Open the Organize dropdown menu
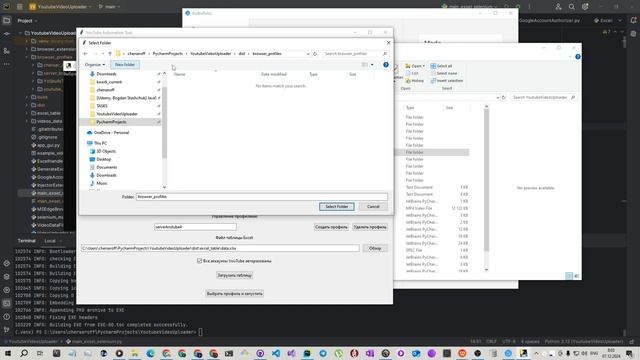 [x=95, y=64]
